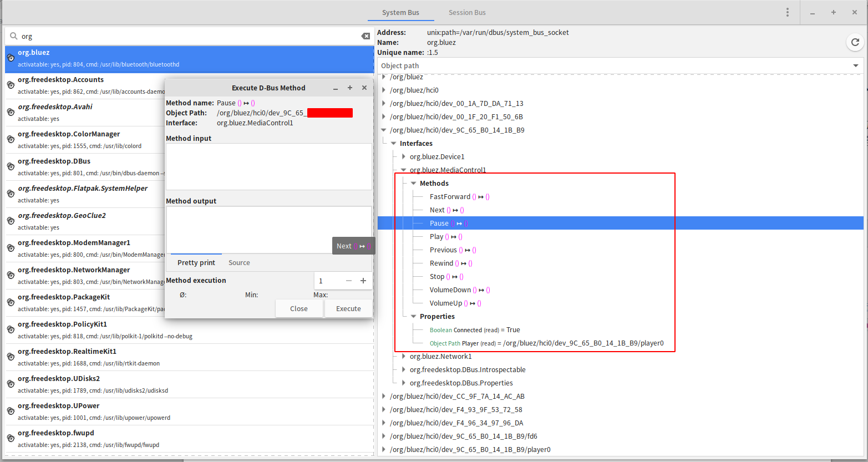Click inside the Method input text area
This screenshot has height=462, width=868.
coord(268,166)
